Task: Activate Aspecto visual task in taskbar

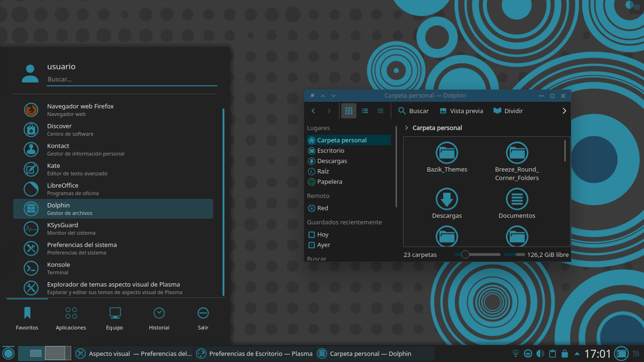Action: point(134,354)
